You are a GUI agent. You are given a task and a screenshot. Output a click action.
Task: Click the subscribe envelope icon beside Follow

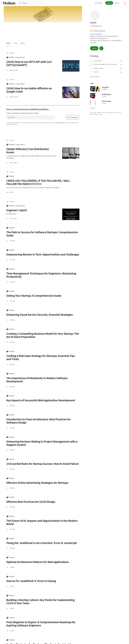[101, 48]
